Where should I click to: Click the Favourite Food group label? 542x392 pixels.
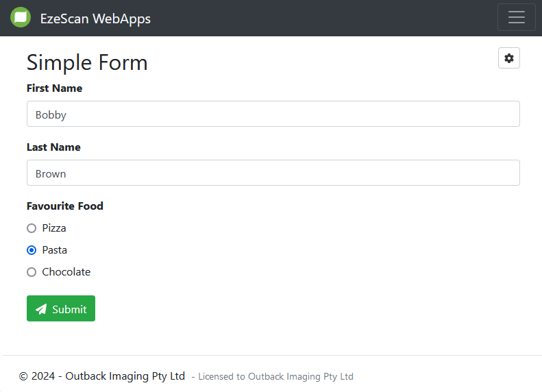point(65,206)
